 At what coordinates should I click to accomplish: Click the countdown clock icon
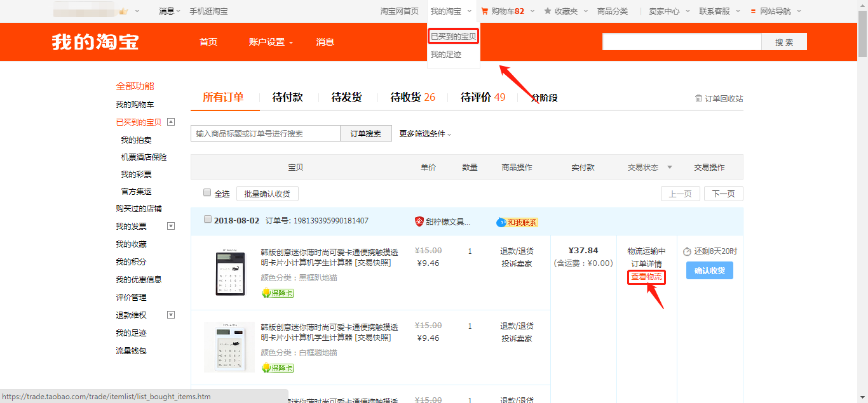(687, 251)
